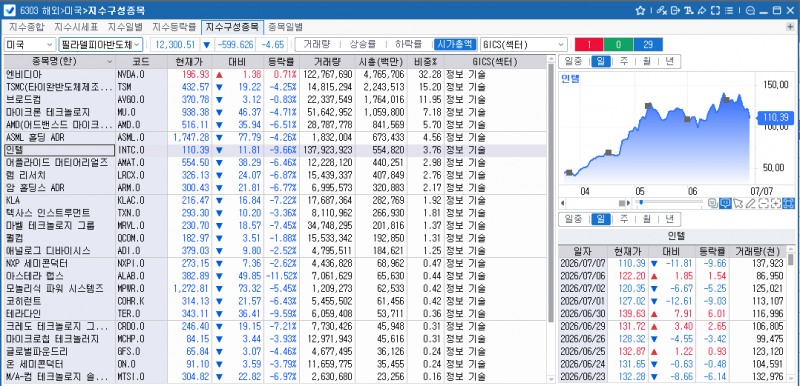Image resolution: width=800 pixels, height=386 pixels.
Task: Click the 코드 column header
Action: click(x=141, y=62)
